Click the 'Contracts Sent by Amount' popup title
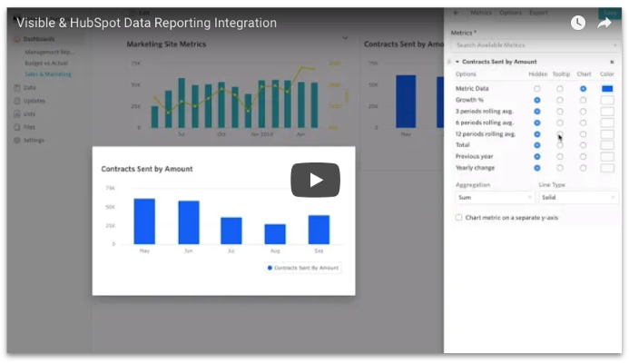Screen dimensions: 629x364 (x=147, y=169)
